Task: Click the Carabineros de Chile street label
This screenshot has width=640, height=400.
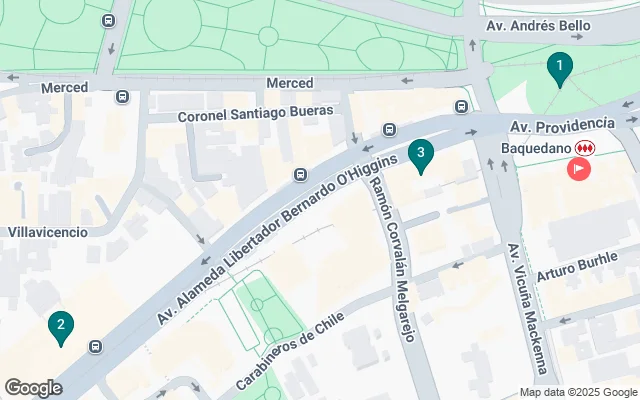Action: [x=290, y=351]
